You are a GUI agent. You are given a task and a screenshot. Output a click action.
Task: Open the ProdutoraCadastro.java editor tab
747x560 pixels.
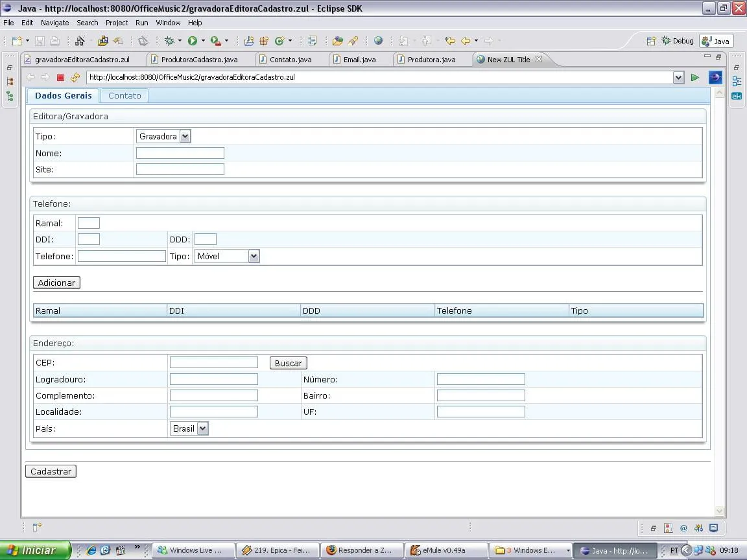point(198,60)
